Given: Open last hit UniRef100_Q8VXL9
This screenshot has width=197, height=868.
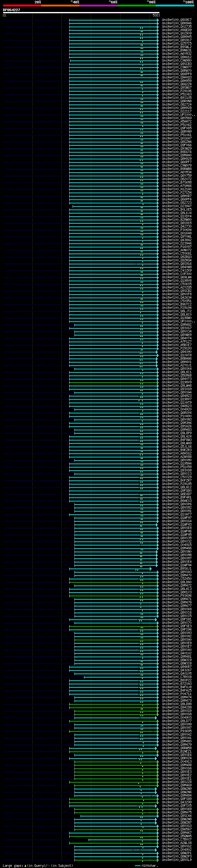Looking at the screenshot, I should [x=177, y=860].
